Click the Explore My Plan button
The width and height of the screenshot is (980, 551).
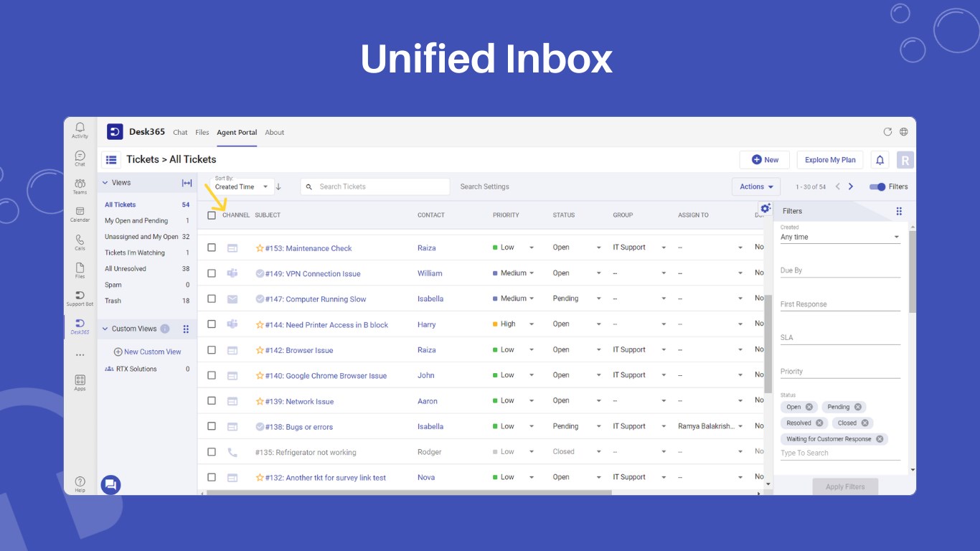click(x=830, y=160)
